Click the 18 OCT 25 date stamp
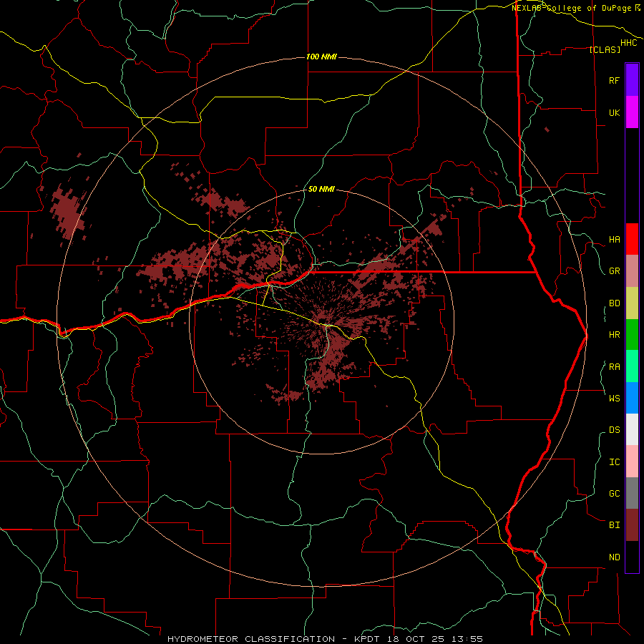644x644 pixels. coord(415,639)
